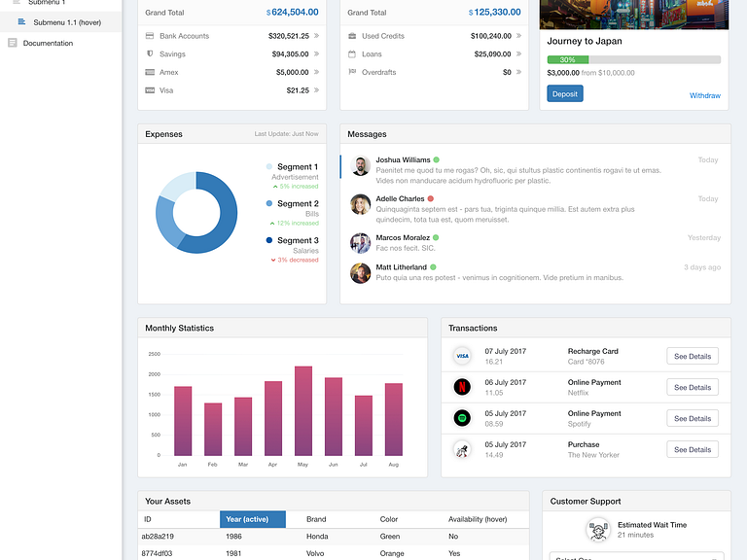See Details for Recharge Card transaction
The image size is (747, 560).
693,356
